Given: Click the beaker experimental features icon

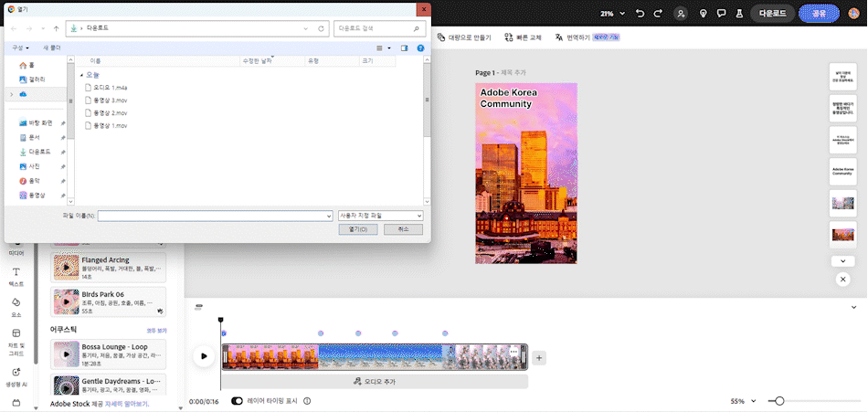Looking at the screenshot, I should (738, 14).
